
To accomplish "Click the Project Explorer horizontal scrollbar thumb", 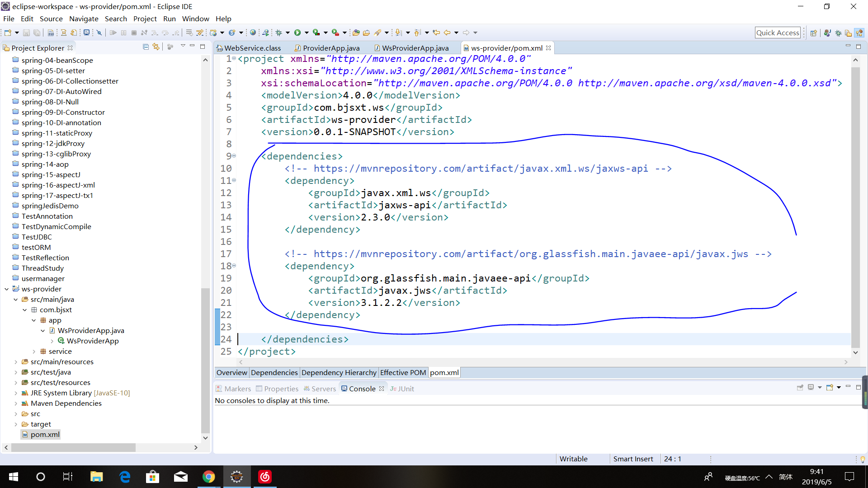I will (x=73, y=447).
